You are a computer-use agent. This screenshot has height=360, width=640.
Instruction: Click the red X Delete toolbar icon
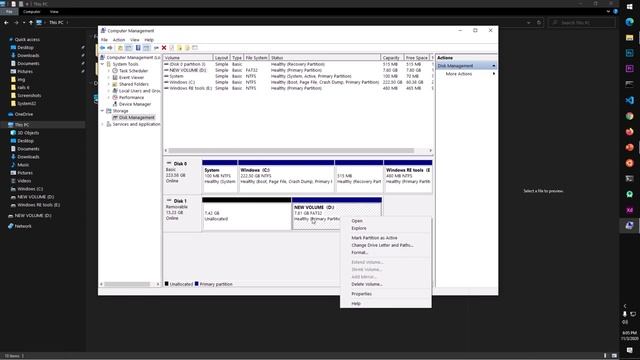pos(164,48)
